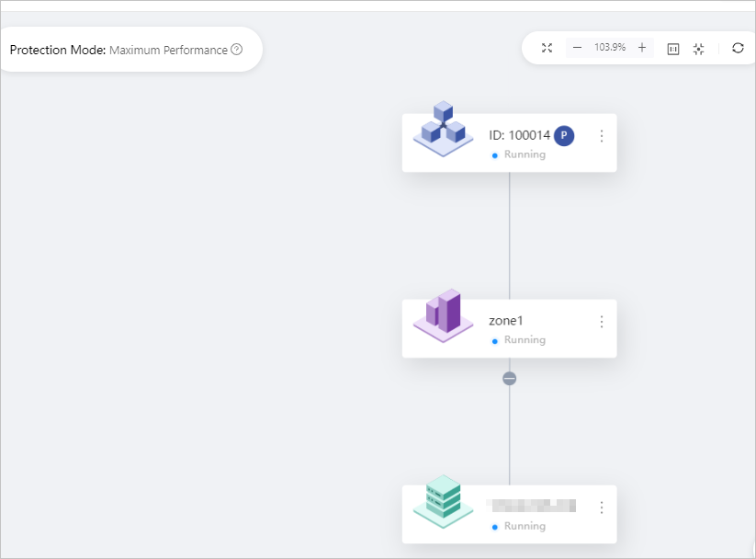Click the Maximum Performance mode text
This screenshot has height=559, width=756.
pos(168,51)
